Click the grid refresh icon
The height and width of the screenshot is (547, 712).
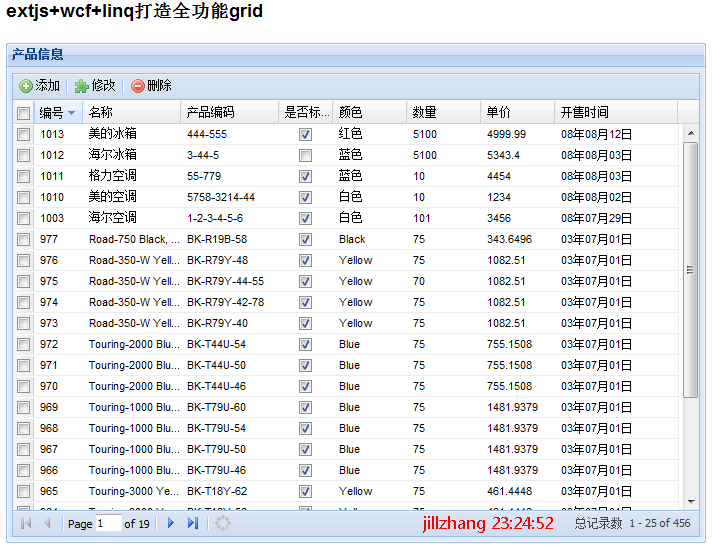[223, 523]
